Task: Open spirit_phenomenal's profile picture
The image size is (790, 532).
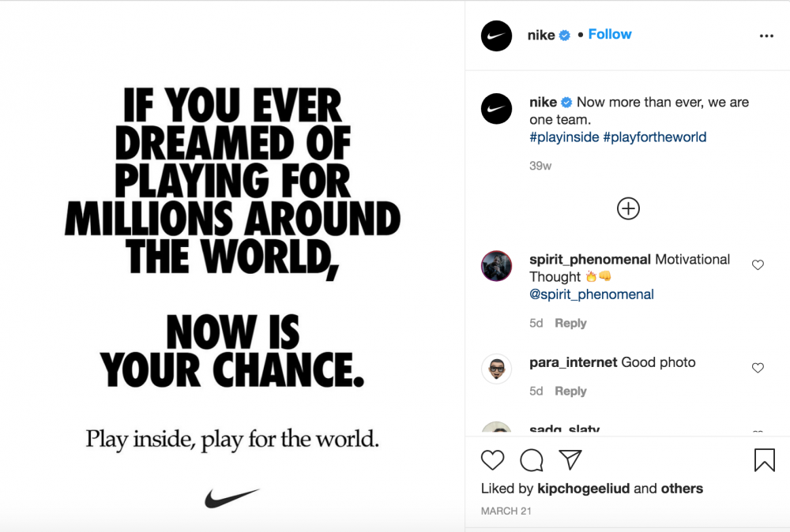Action: (496, 266)
